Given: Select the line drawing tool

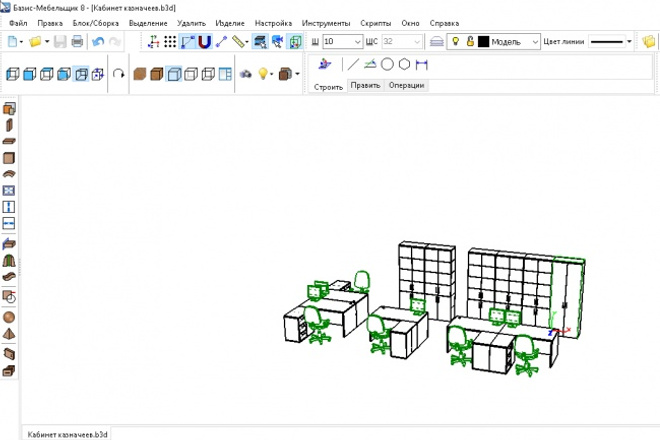Looking at the screenshot, I should [353, 64].
